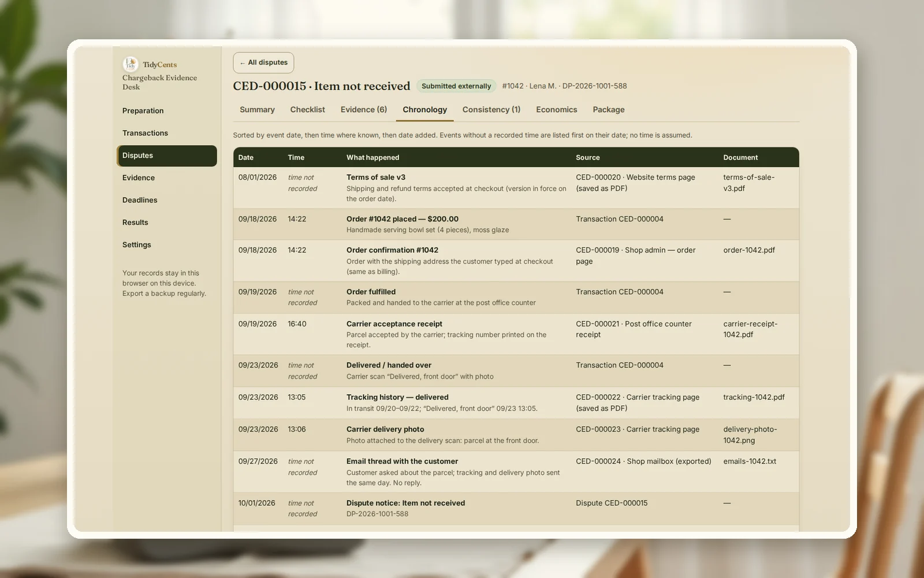Viewport: 924px width, 578px height.
Task: Click delivery-photo-1042.png document name
Action: coord(750,435)
